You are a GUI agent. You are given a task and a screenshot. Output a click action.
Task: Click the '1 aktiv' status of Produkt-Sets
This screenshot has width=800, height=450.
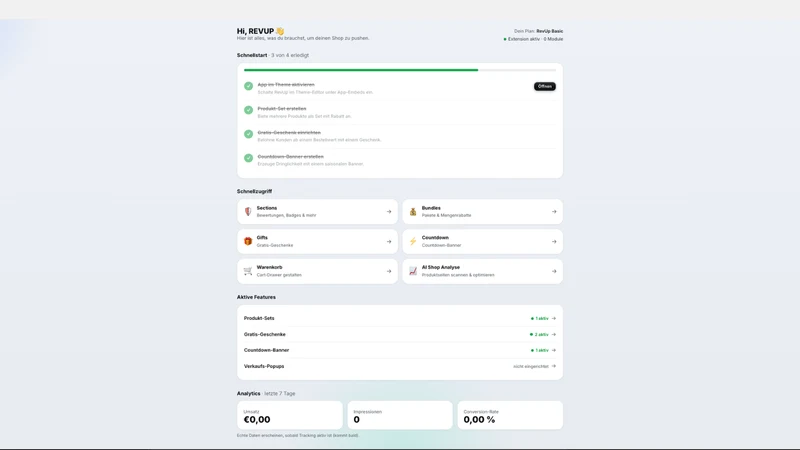[x=540, y=318]
